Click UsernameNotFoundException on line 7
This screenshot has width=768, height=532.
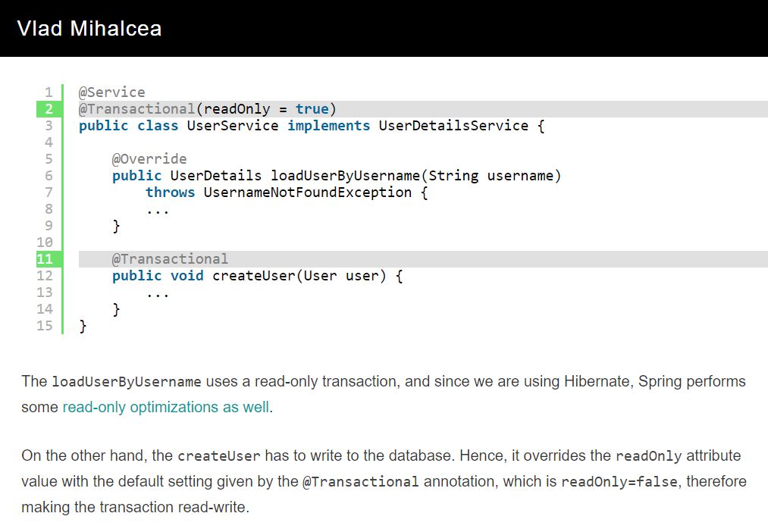308,192
